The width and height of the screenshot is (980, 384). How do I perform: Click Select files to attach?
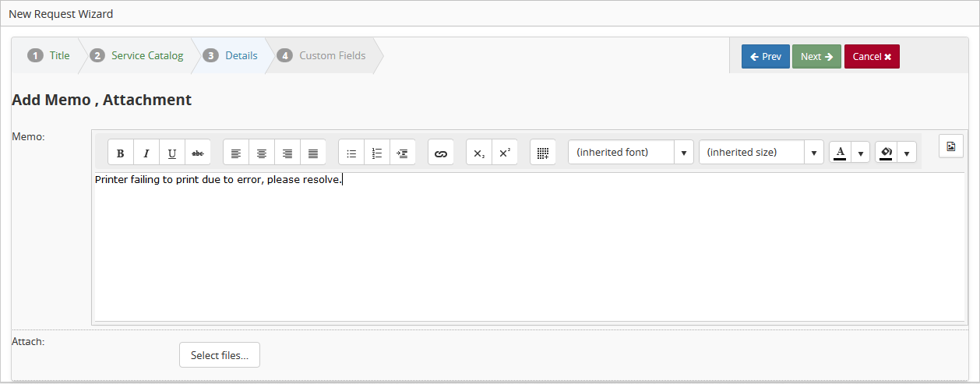pos(220,355)
